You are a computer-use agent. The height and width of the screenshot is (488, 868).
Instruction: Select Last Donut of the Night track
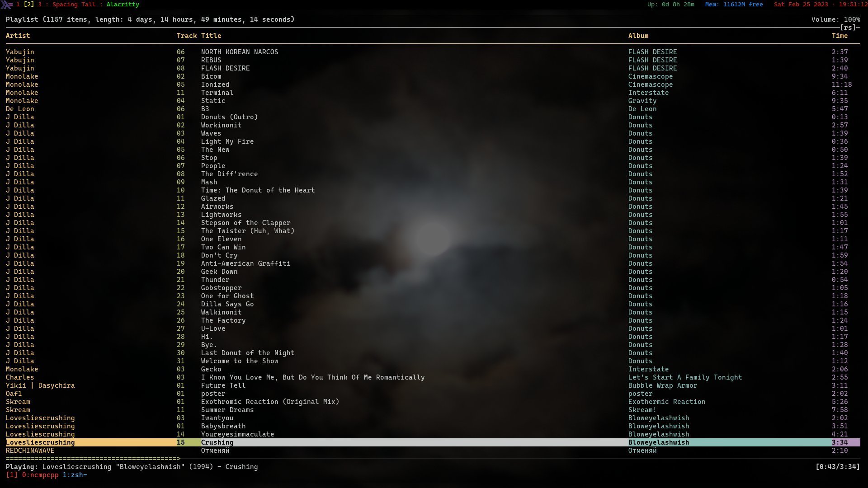(x=433, y=353)
